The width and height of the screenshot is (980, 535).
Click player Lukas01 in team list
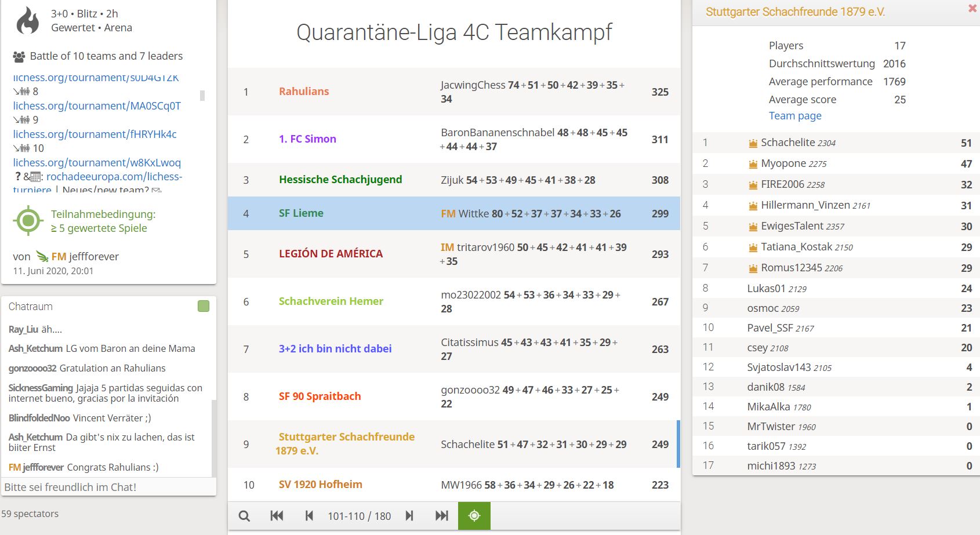(x=766, y=289)
